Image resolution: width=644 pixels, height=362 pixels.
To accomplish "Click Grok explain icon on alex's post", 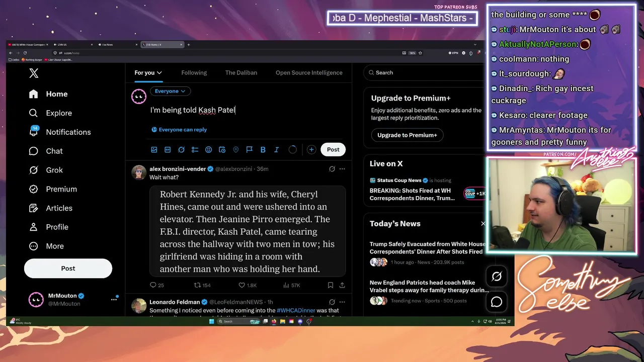I will pyautogui.click(x=332, y=169).
